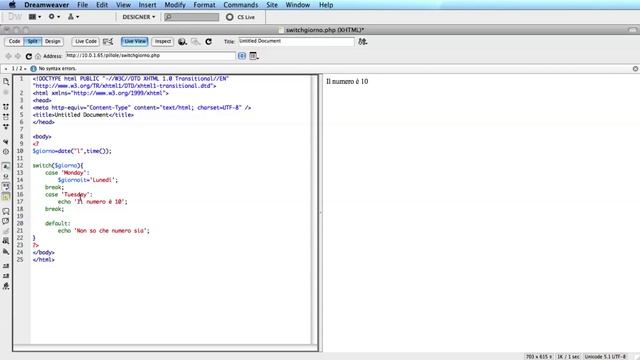Click the Indent Code icon
This screenshot has width=640, height=360.
[x=6, y=266]
